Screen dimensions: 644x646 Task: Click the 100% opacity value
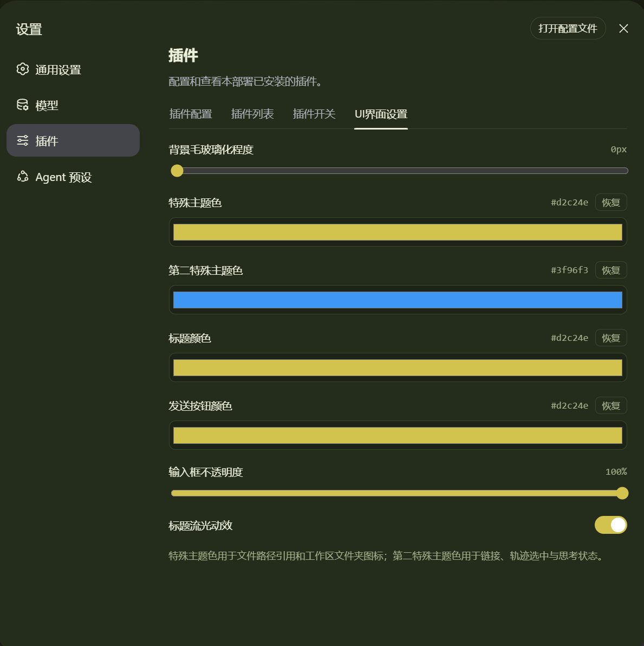[616, 471]
